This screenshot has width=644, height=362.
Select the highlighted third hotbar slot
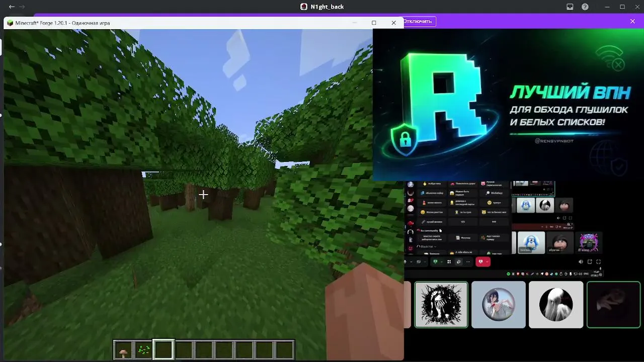coord(164,349)
